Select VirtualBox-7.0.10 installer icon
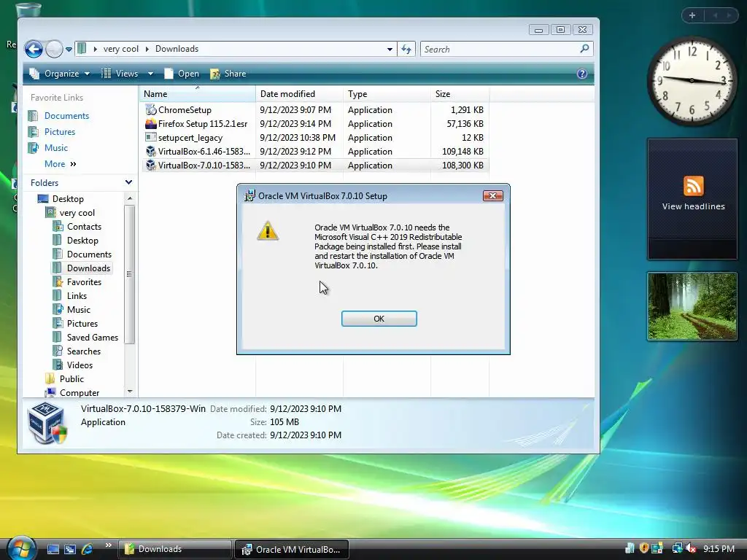 pyautogui.click(x=150, y=165)
